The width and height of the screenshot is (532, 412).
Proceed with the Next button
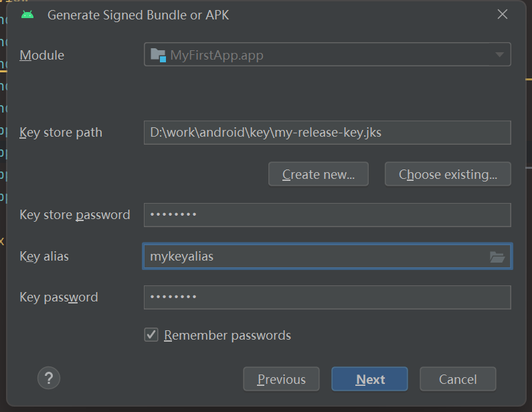tap(369, 379)
